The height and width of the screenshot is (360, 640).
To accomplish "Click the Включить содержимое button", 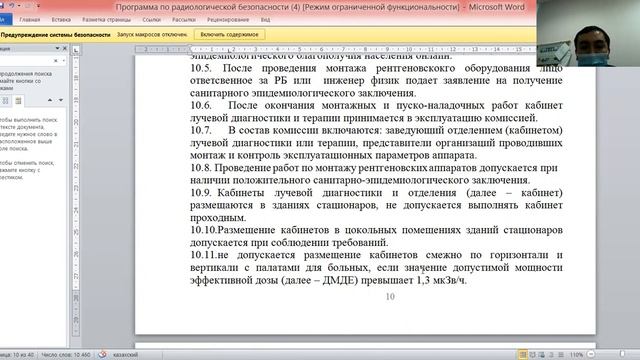I will [229, 35].
